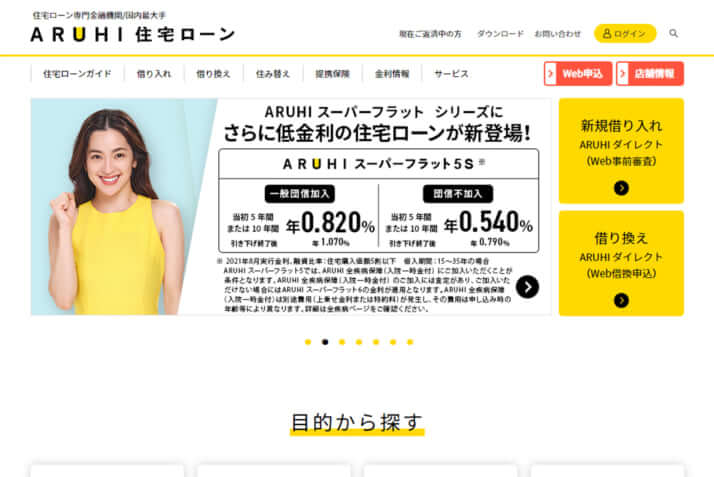Click the 年1.070% rate text

tap(331, 243)
